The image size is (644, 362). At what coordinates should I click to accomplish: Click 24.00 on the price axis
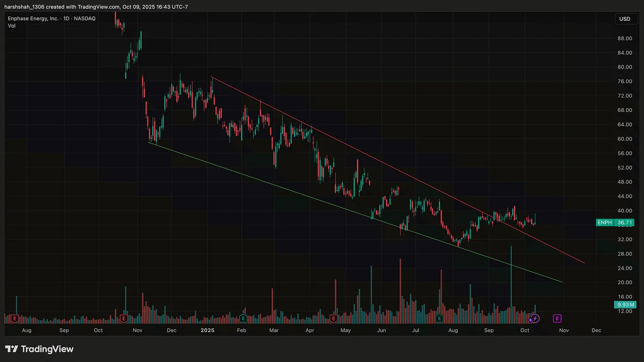625,268
